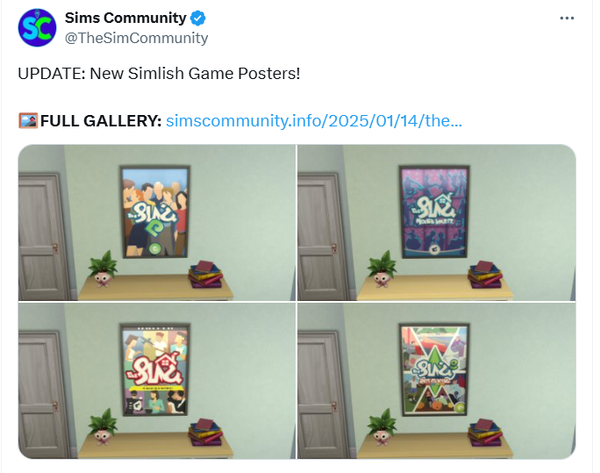Open the Sims Community profile avatar
The height and width of the screenshot is (473, 600).
click(37, 28)
